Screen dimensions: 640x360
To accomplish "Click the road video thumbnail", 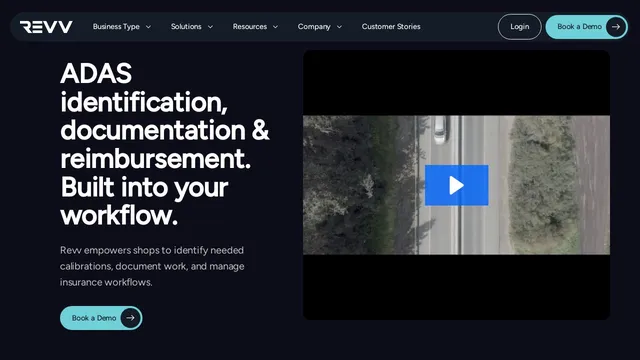I will coord(456,185).
